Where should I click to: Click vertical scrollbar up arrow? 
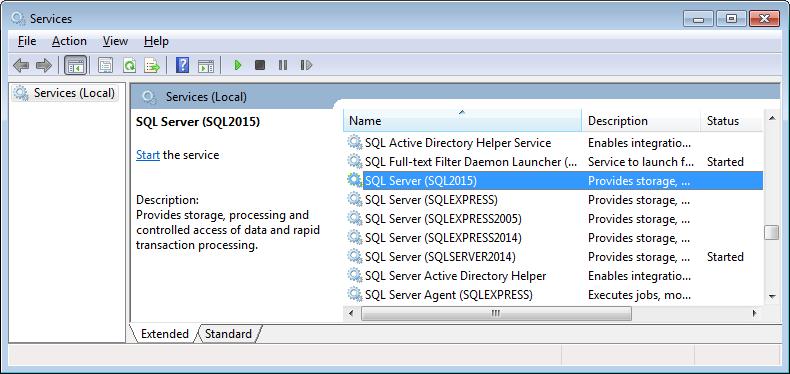(771, 118)
